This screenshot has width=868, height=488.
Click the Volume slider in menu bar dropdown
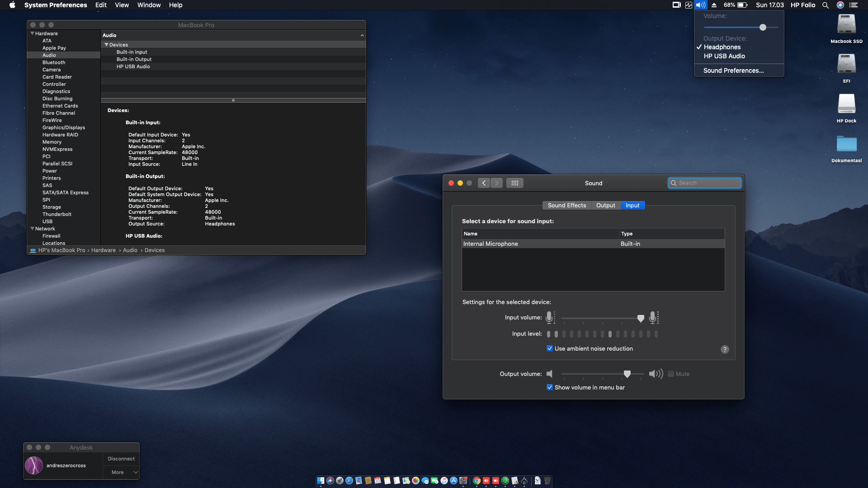741,28
